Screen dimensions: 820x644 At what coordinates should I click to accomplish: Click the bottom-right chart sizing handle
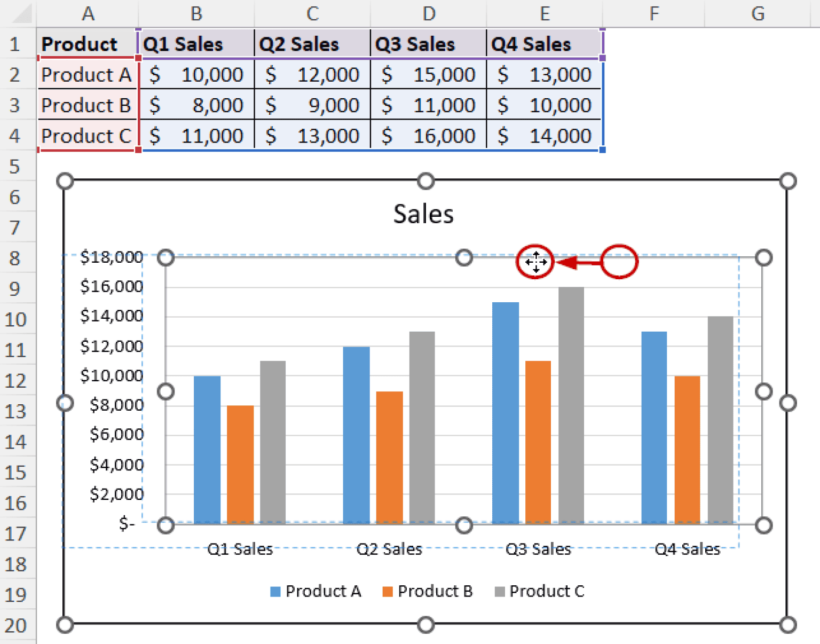click(x=787, y=624)
